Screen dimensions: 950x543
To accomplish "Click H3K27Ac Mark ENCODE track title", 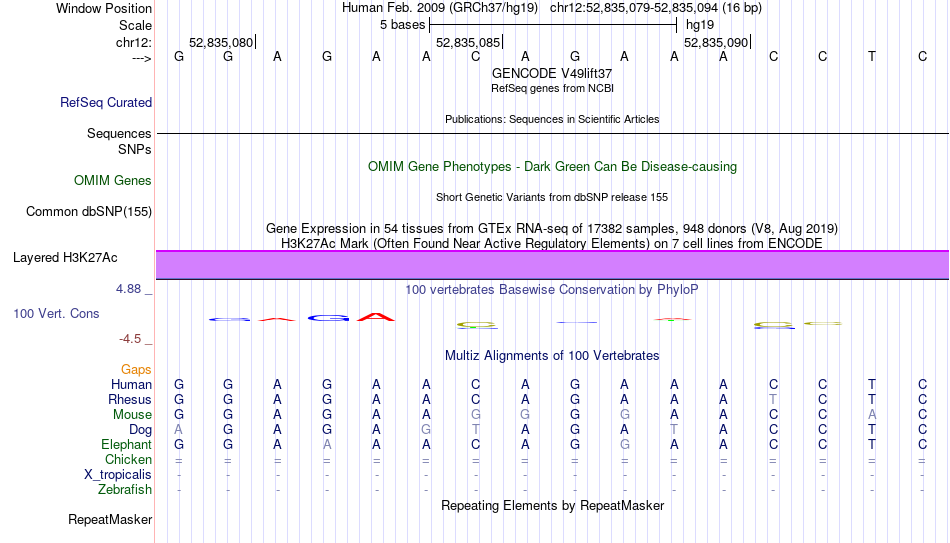I will coord(552,244).
